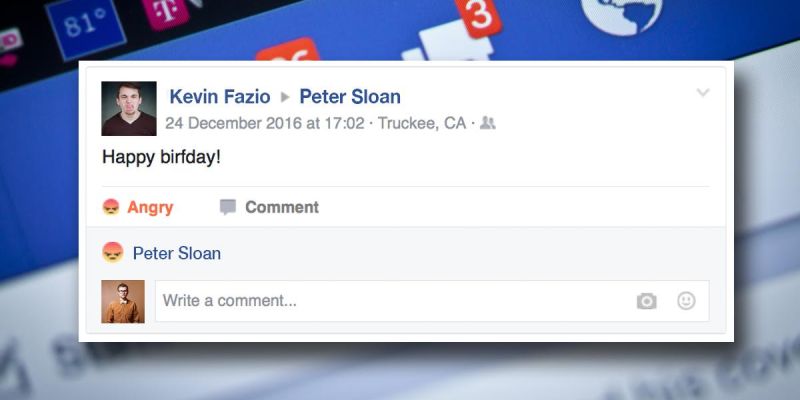The image size is (800, 400).
Task: Open the friends audience privacy icon
Action: pos(488,123)
